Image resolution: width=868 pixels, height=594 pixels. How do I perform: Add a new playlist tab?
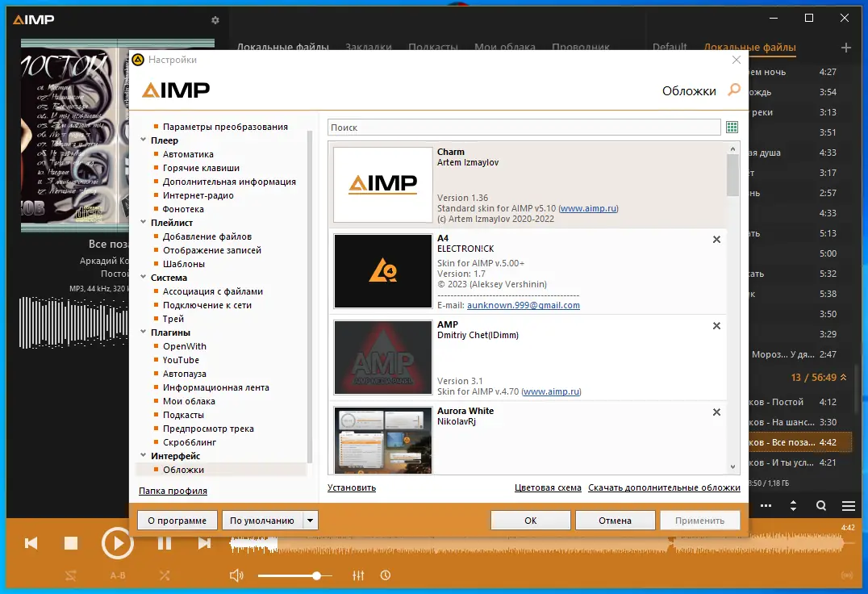[846, 48]
